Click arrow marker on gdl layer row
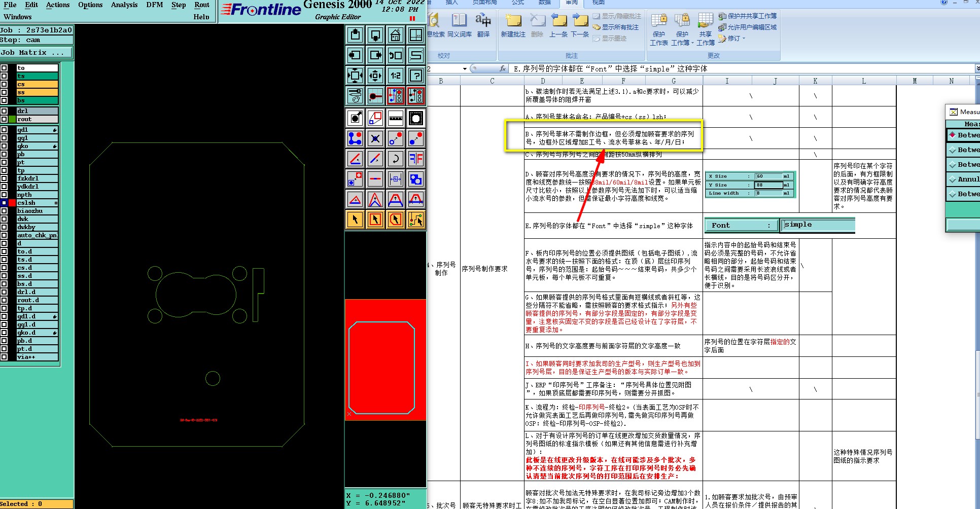This screenshot has height=509, width=980. click(x=55, y=130)
